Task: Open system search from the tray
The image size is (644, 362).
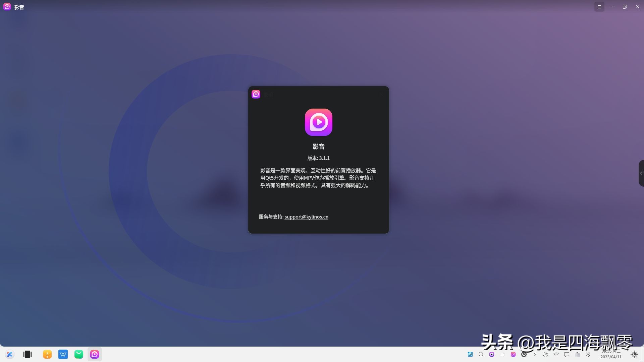Action: tap(481, 354)
